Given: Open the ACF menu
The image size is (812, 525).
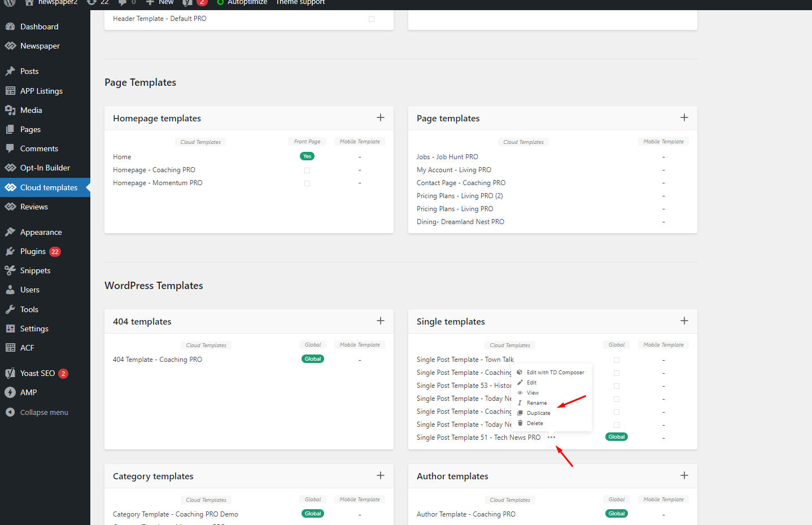Looking at the screenshot, I should [27, 348].
